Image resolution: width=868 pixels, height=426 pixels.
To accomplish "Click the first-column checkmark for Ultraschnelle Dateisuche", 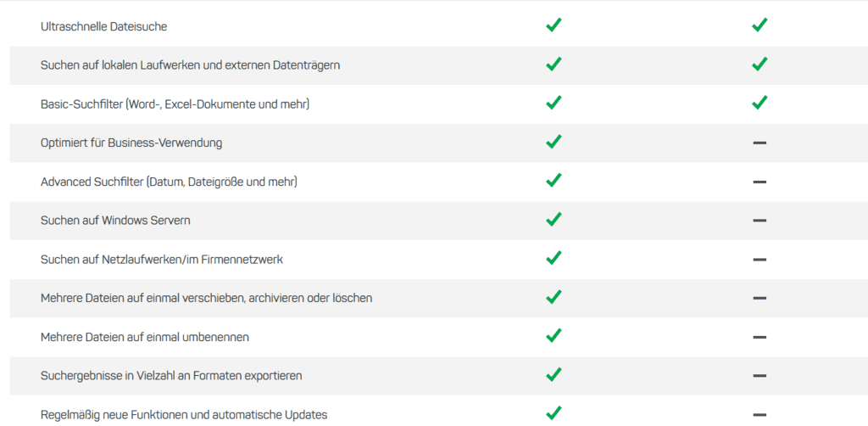I will (x=554, y=25).
